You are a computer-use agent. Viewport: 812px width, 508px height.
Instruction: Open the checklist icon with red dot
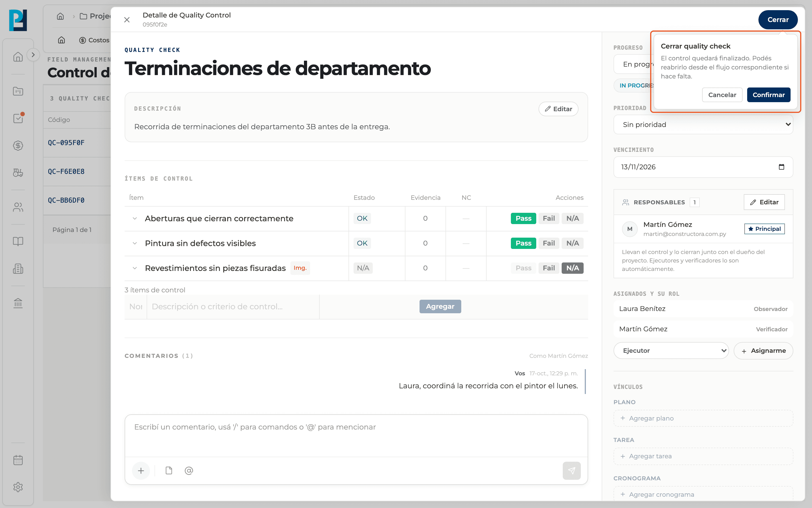point(18,118)
